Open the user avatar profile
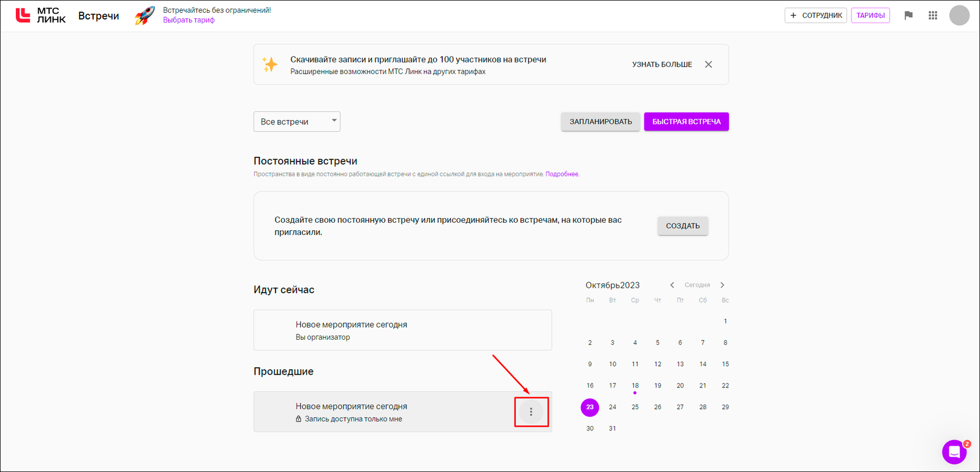This screenshot has width=980, height=472. click(x=959, y=15)
